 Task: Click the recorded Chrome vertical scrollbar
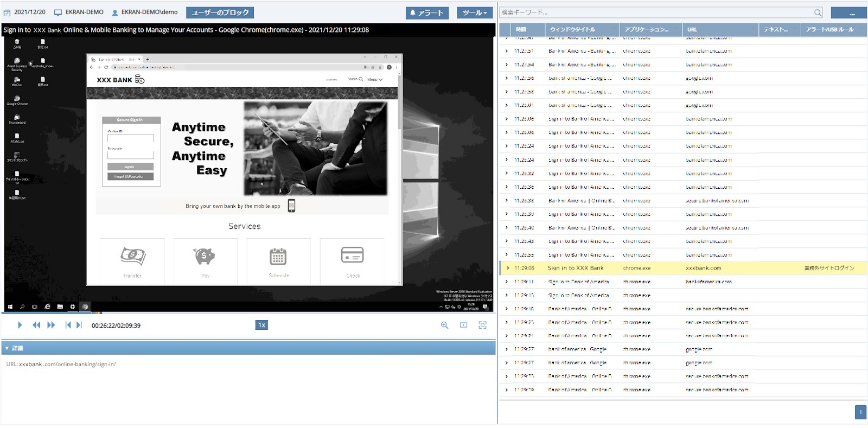400,179
